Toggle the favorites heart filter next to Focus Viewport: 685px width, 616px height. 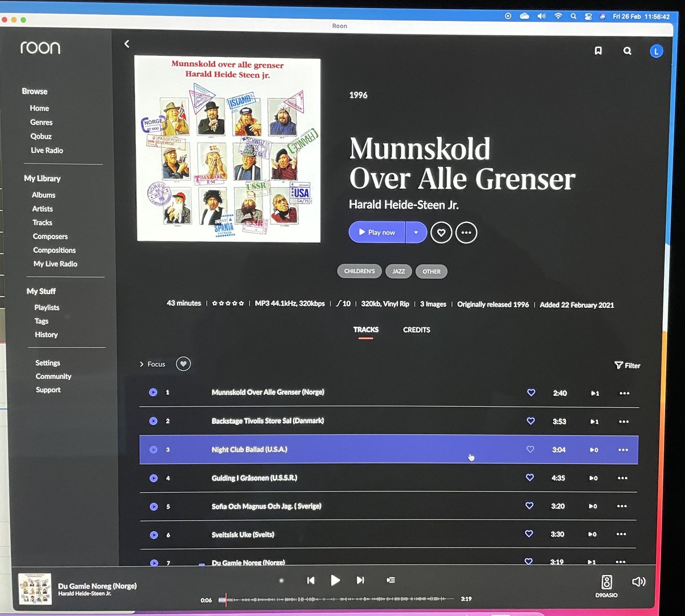coord(183,364)
